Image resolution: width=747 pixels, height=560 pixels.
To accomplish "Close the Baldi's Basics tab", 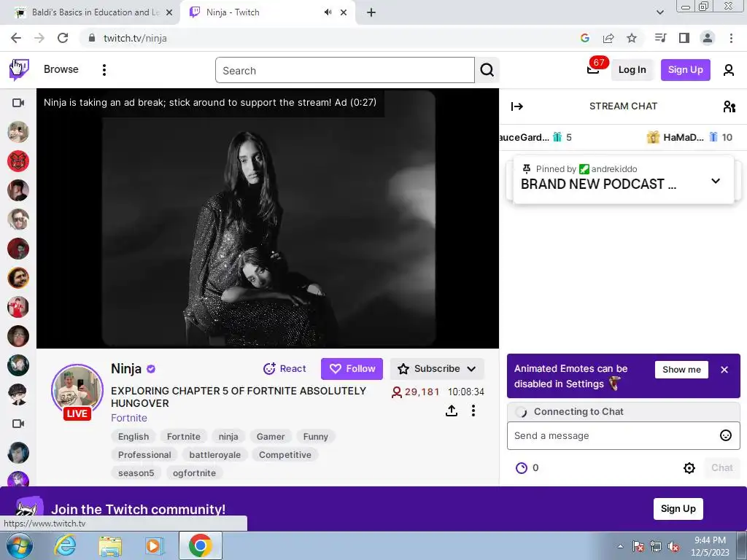I will coord(169,12).
